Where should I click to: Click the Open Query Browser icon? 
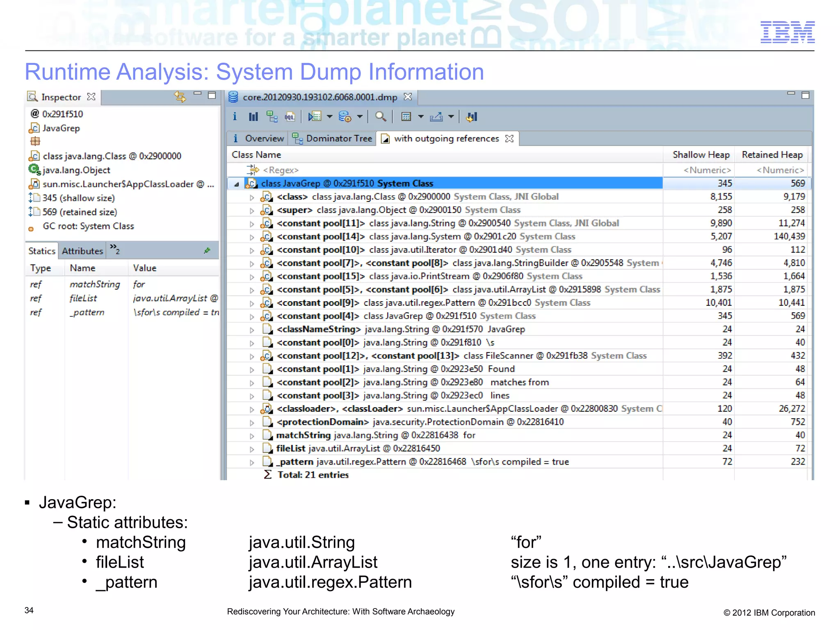point(345,117)
